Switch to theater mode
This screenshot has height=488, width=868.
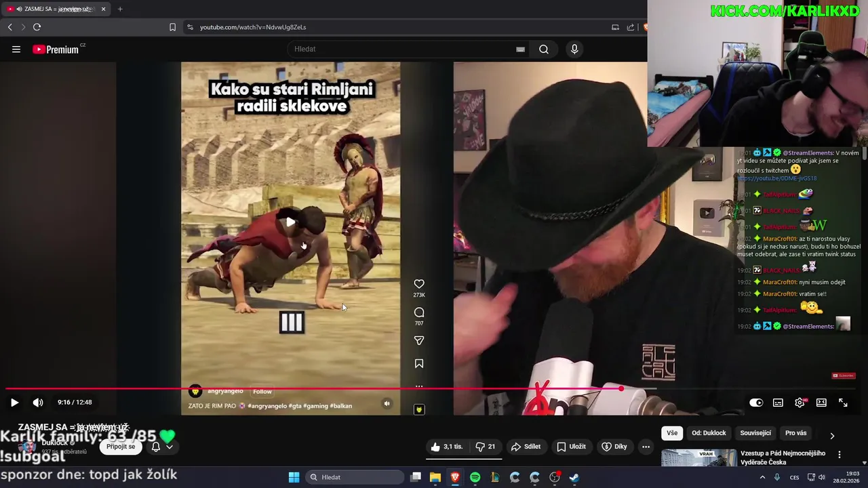821,402
